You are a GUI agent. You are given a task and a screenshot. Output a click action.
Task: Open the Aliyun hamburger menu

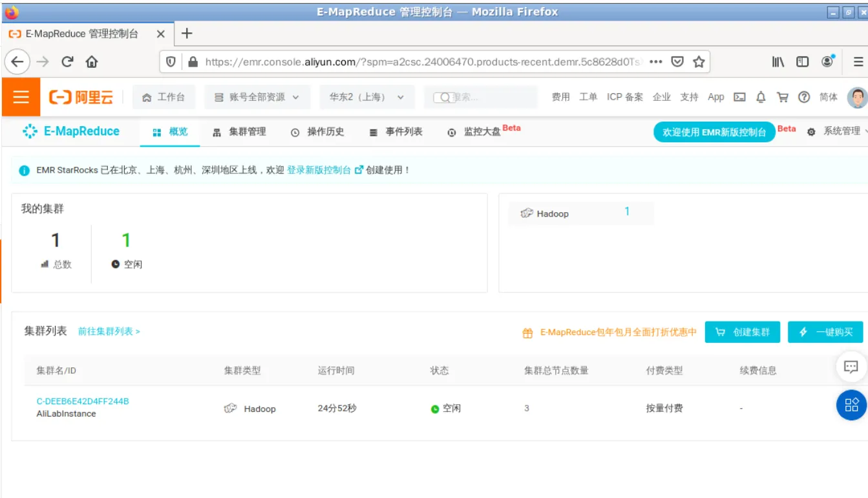[21, 97]
